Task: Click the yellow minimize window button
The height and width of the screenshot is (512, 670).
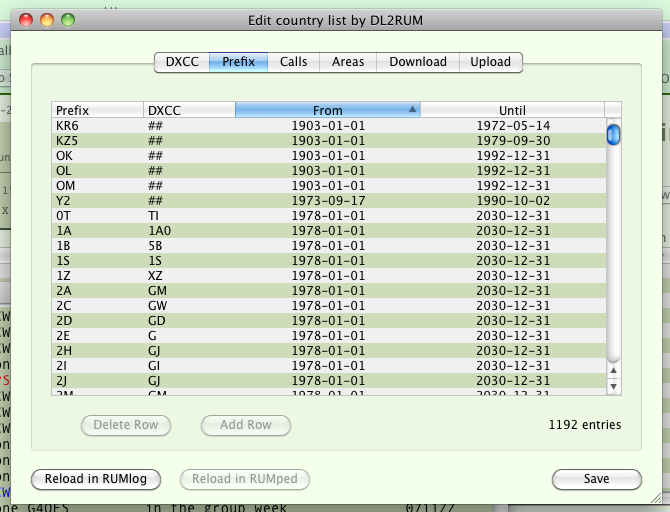Action: (47, 20)
